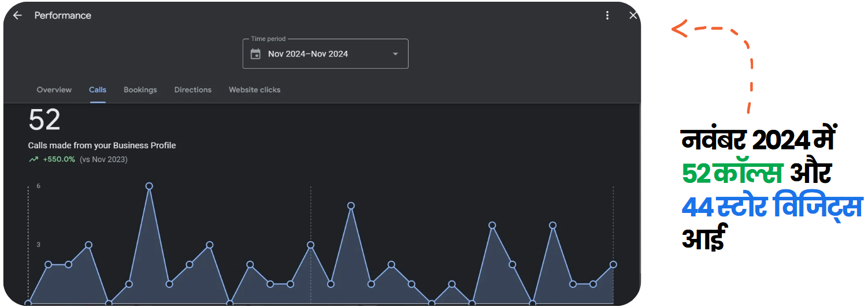Image resolution: width=868 pixels, height=307 pixels.
Task: Select the Calls tab
Action: 98,90
